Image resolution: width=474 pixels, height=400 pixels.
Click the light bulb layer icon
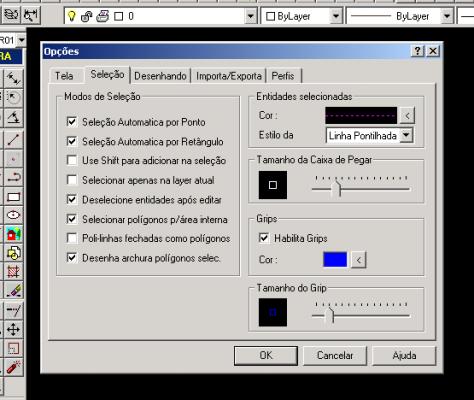coord(71,16)
